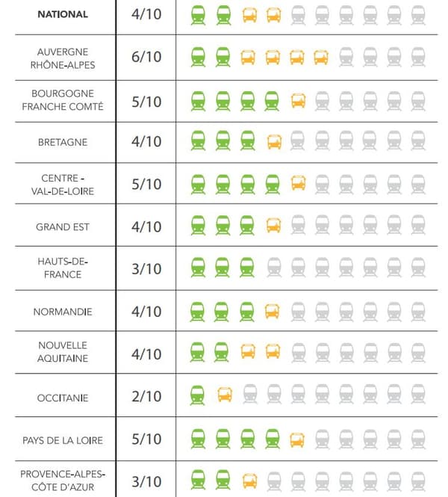Image resolution: width=448 pixels, height=497 pixels.
Task: Click the 2/10 score for Occitanie
Action: pos(146,396)
